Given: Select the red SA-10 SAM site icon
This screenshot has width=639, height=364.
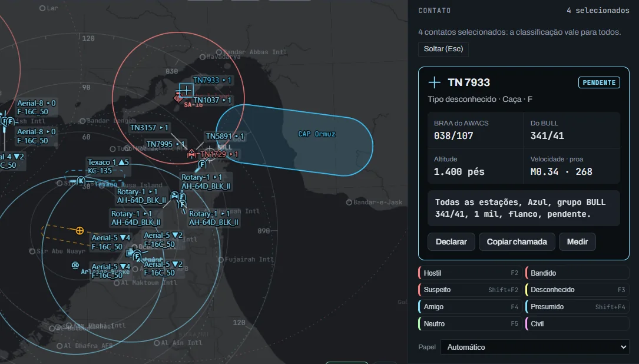Looking at the screenshot, I should (x=178, y=98).
